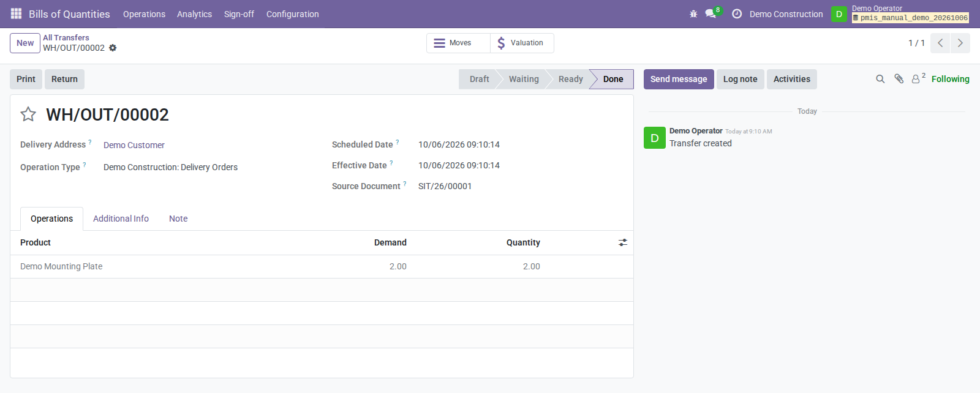Open the Analytics menu
The width and height of the screenshot is (980, 393).
coord(194,14)
